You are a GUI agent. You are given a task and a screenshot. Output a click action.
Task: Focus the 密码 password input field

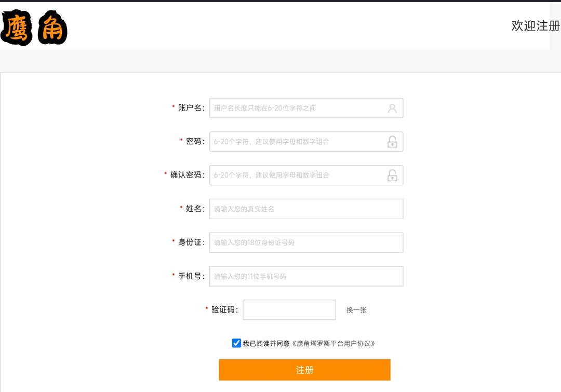(x=306, y=142)
